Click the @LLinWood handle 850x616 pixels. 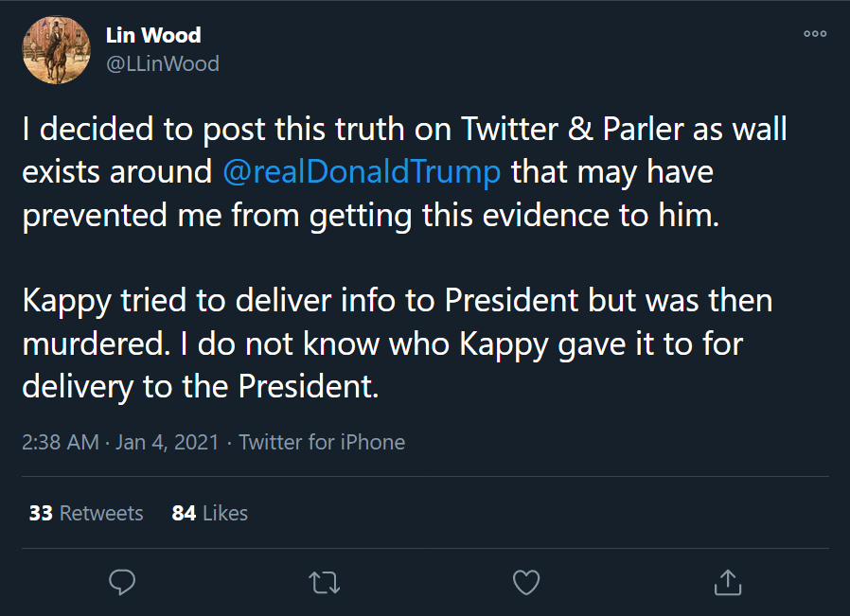[x=163, y=64]
